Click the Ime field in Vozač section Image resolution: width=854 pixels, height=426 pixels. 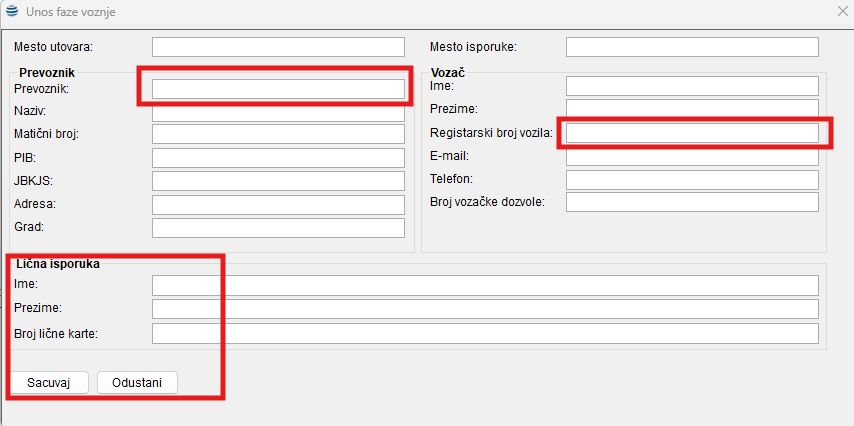click(692, 86)
